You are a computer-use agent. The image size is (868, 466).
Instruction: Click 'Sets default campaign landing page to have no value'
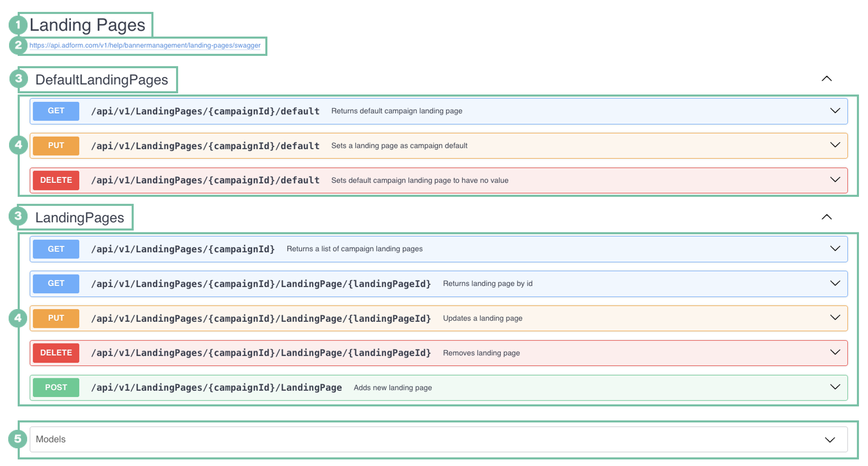tap(420, 180)
